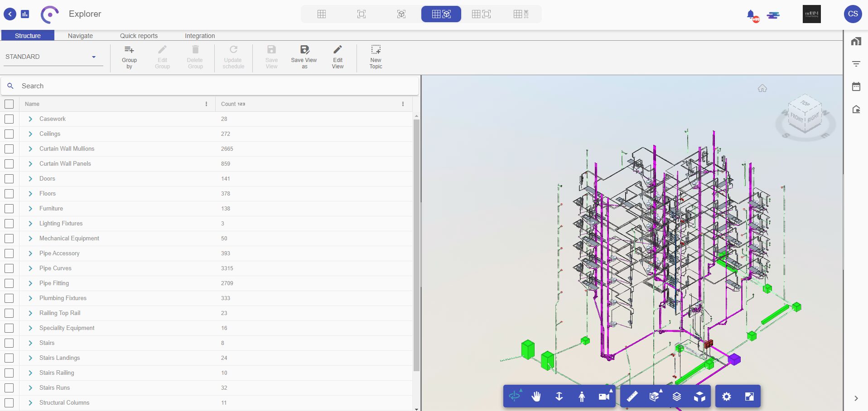Select the pan hand tool in viewer toolbar
The width and height of the screenshot is (868, 411).
pyautogui.click(x=536, y=397)
